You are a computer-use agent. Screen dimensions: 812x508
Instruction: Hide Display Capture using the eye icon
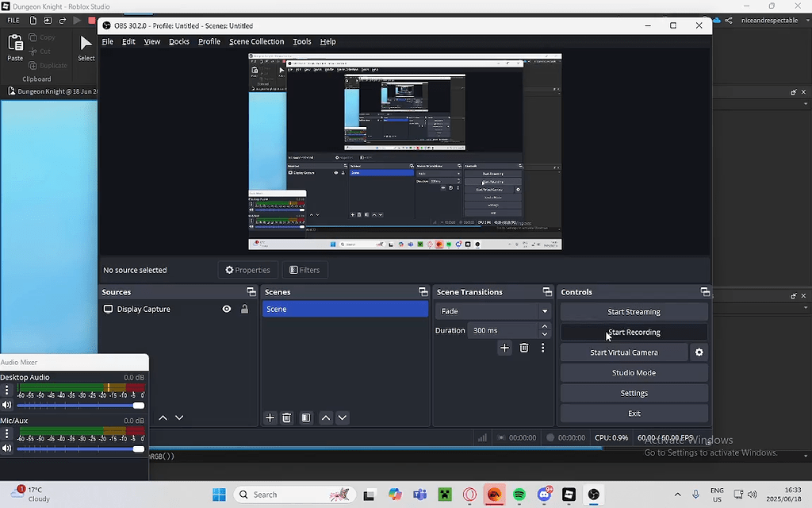pos(227,310)
